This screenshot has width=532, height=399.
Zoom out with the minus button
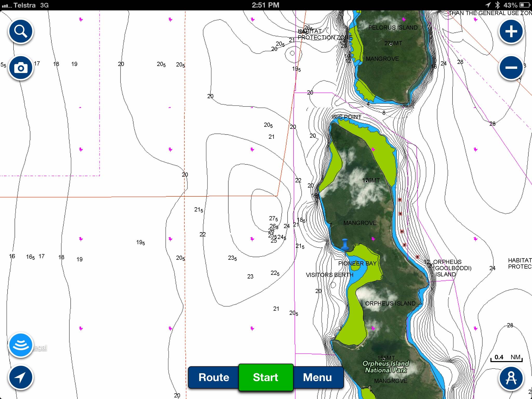[x=511, y=68]
